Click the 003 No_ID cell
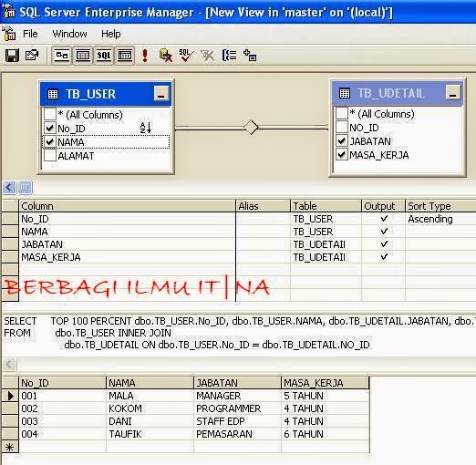 tap(62, 421)
